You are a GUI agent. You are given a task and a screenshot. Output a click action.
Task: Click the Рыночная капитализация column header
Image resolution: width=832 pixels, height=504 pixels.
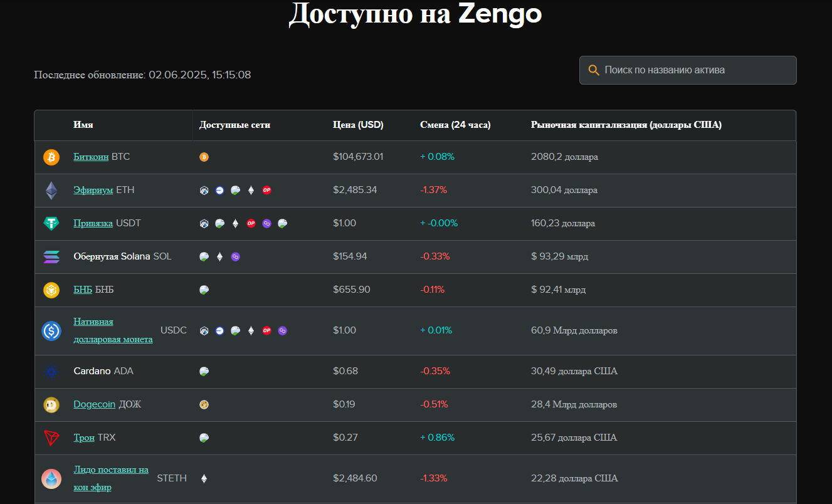click(626, 125)
